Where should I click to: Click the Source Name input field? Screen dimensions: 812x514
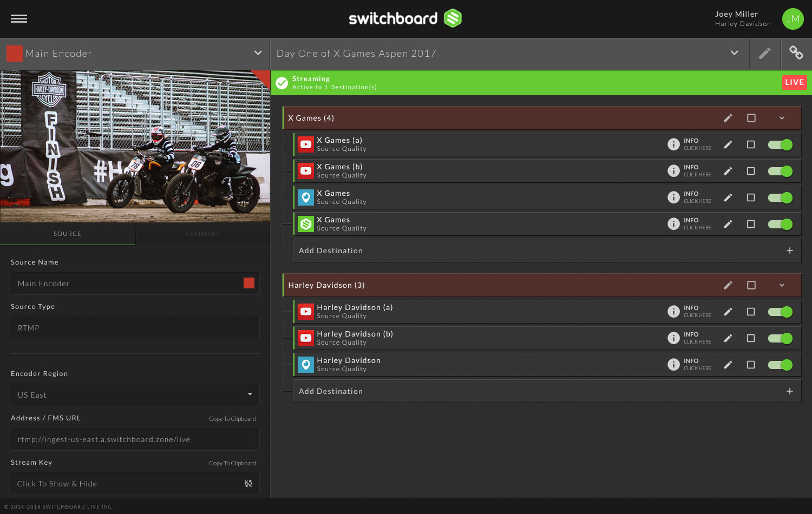(x=135, y=284)
